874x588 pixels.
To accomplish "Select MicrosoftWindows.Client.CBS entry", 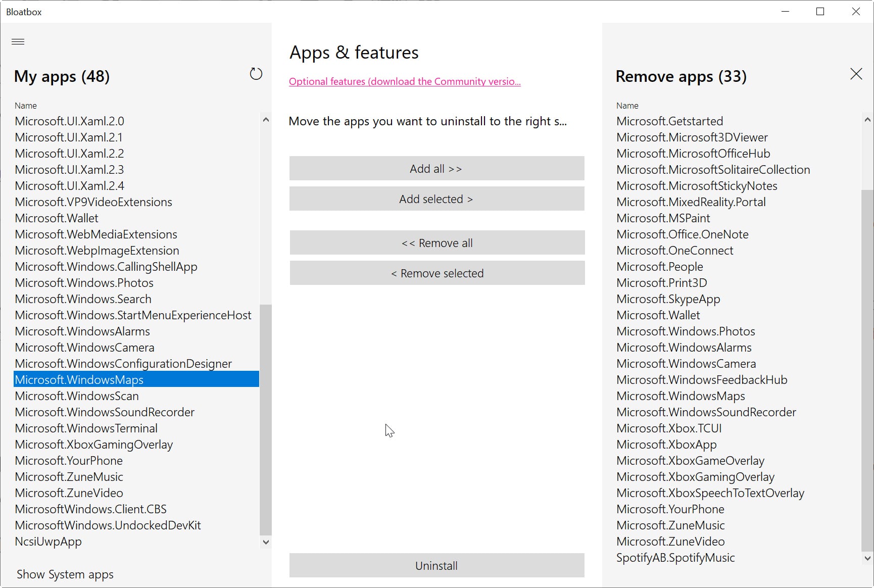I will [x=136, y=509].
